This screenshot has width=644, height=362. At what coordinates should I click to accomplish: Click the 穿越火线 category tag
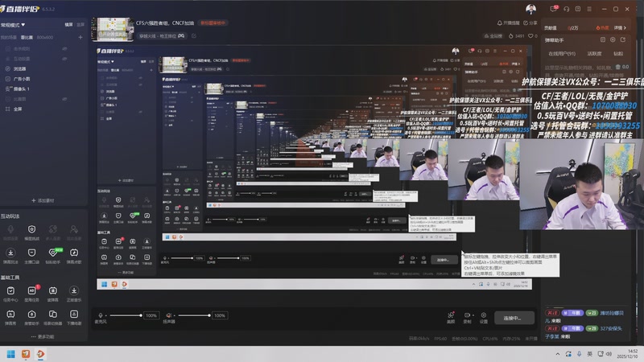coord(162,36)
